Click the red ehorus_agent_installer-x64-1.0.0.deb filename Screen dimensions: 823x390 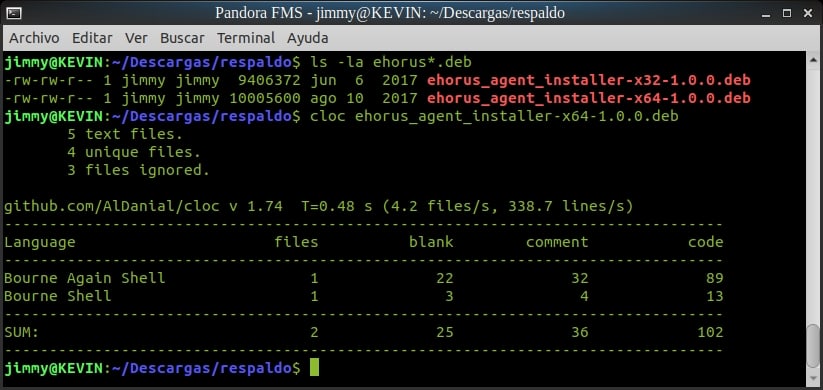pyautogui.click(x=588, y=98)
